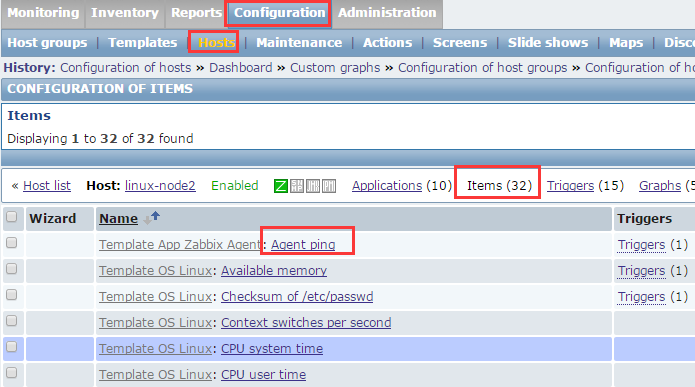The height and width of the screenshot is (387, 695).
Task: Open Template App Zabbix Agent link
Action: [x=180, y=245]
